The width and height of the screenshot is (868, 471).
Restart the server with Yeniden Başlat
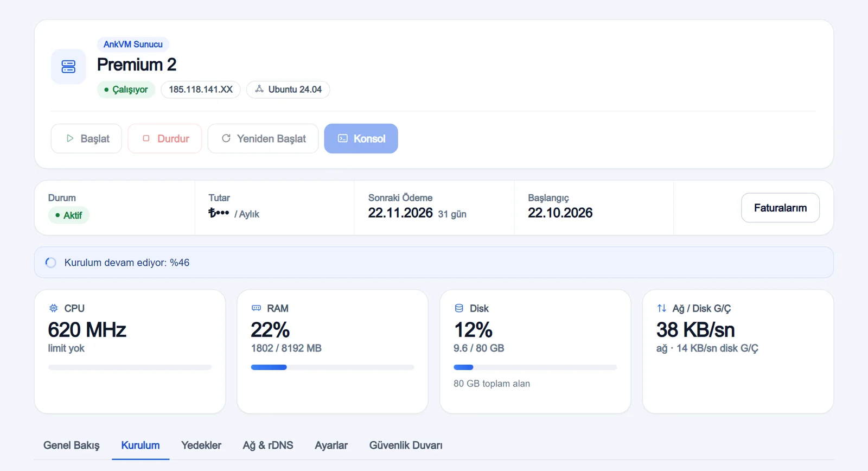click(x=263, y=138)
